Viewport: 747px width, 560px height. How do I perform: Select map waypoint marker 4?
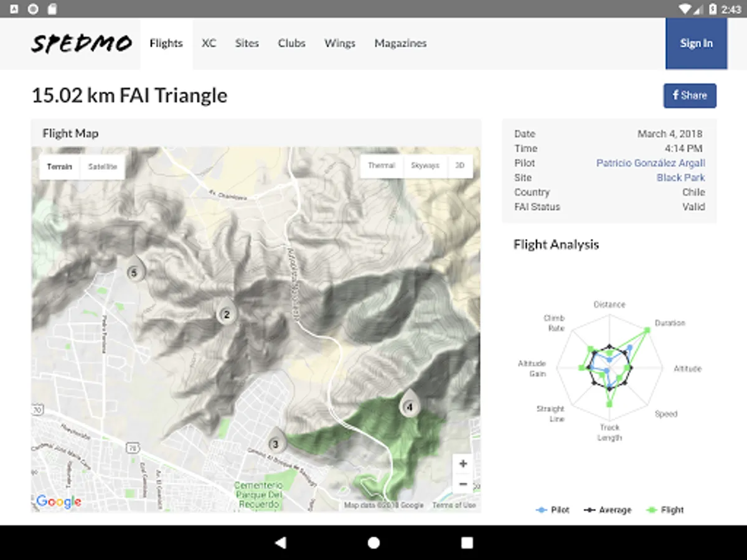click(409, 403)
